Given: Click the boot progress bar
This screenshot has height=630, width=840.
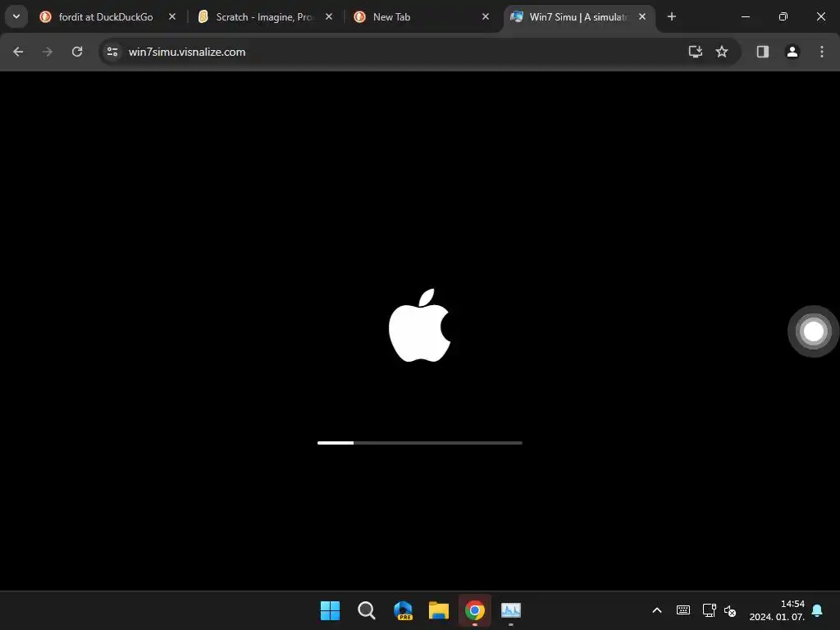Looking at the screenshot, I should tap(419, 443).
